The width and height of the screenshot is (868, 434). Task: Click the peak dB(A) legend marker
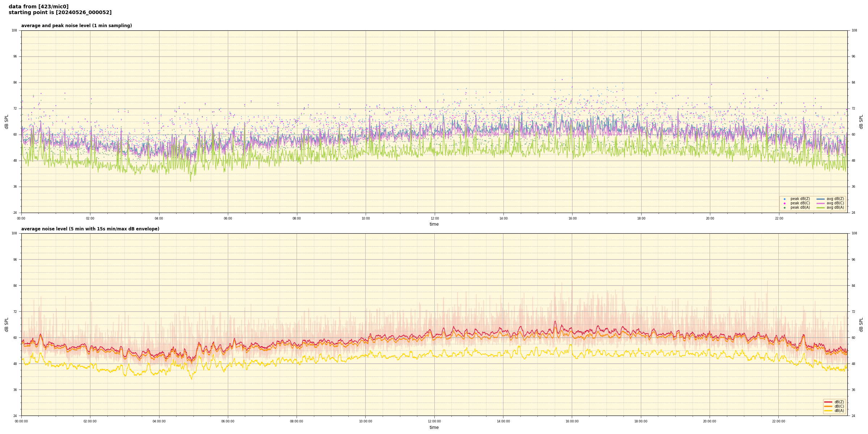tap(784, 208)
